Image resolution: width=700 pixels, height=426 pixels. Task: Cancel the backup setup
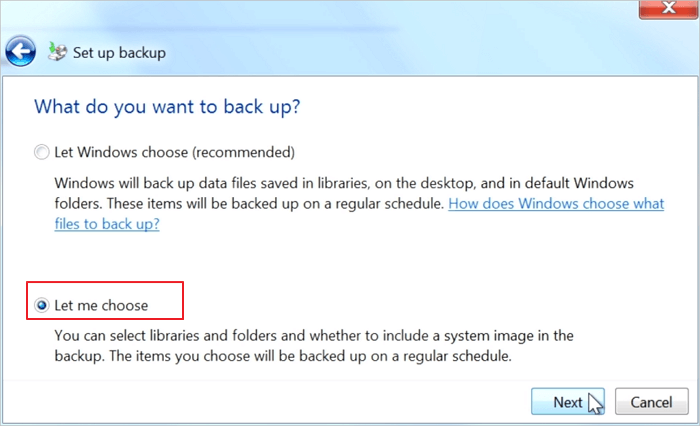click(x=651, y=401)
